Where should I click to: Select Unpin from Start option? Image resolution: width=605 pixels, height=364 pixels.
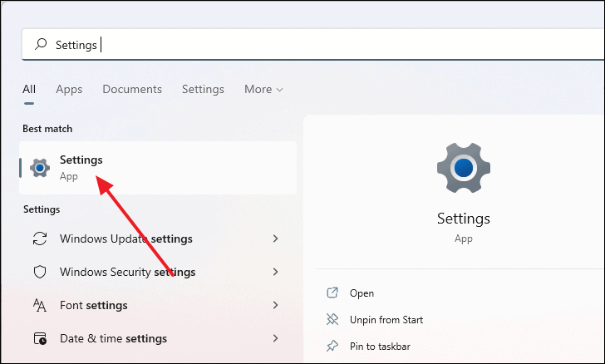[386, 320]
